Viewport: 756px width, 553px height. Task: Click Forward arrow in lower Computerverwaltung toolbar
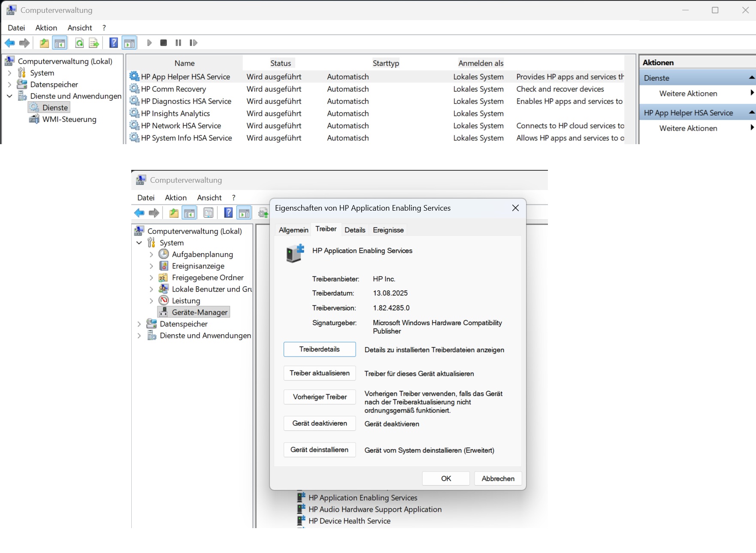[x=154, y=213]
